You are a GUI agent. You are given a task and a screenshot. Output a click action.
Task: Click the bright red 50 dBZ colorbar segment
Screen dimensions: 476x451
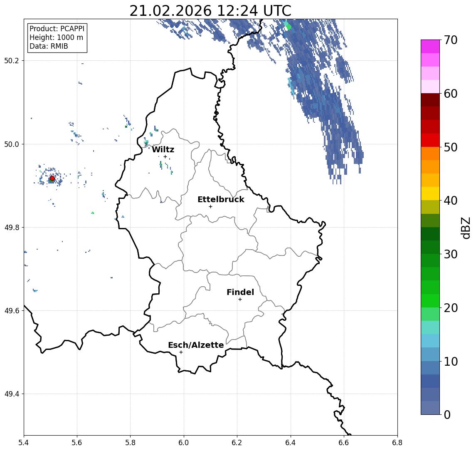tap(430, 140)
